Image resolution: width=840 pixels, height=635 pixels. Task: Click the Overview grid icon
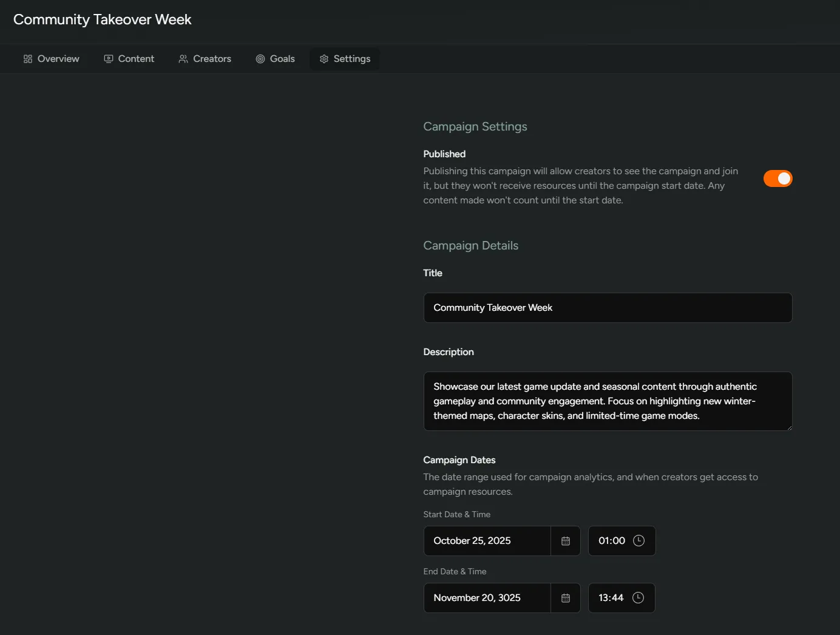tap(27, 58)
